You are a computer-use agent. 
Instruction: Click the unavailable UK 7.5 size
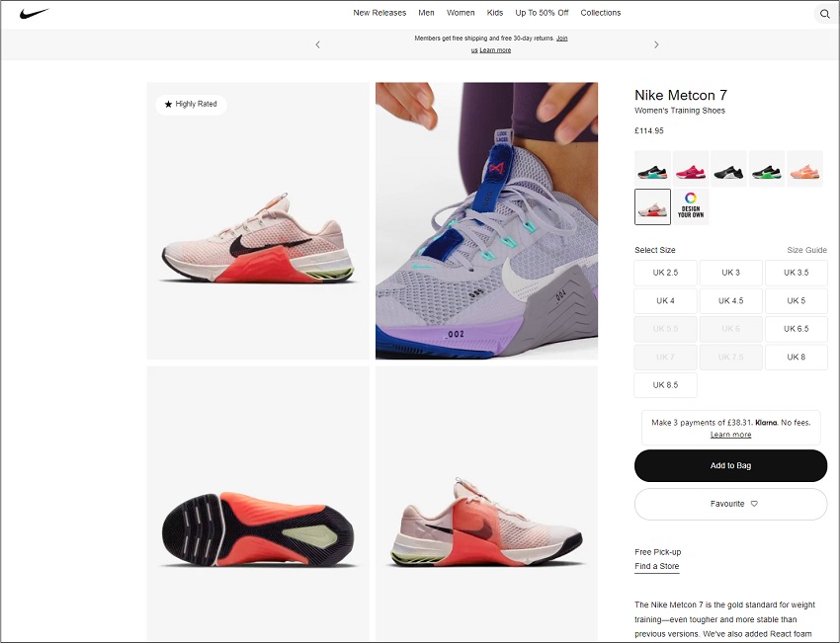[730, 357]
